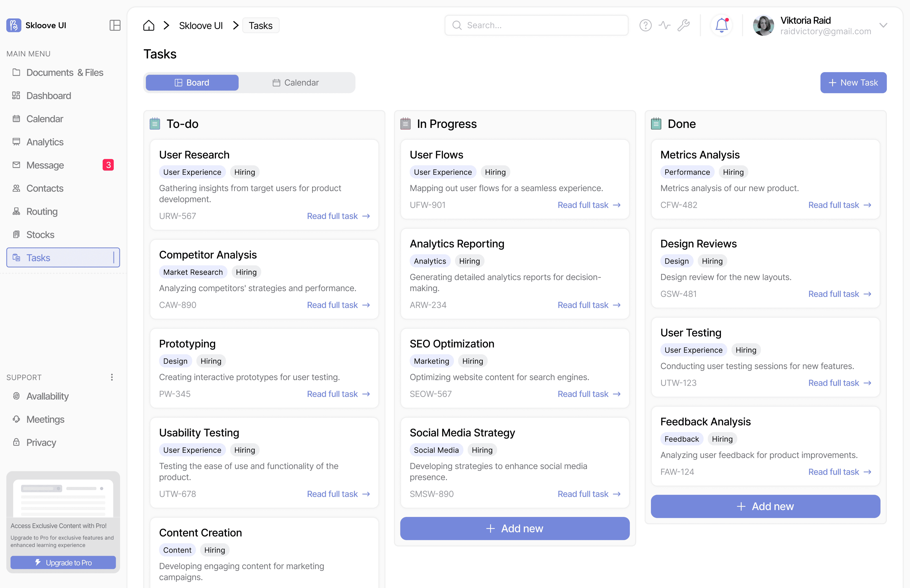Read full task for Competitor Analysis
This screenshot has height=588, width=910.
click(339, 305)
